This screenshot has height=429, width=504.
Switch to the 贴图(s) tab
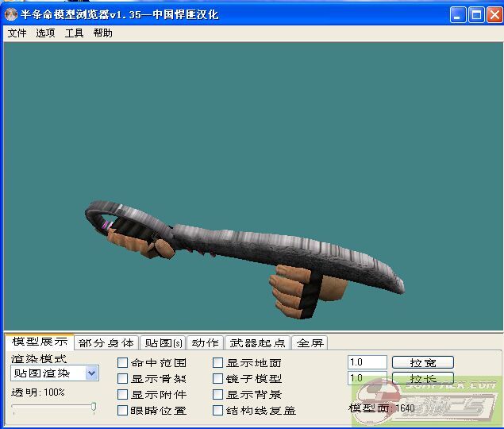tap(161, 343)
